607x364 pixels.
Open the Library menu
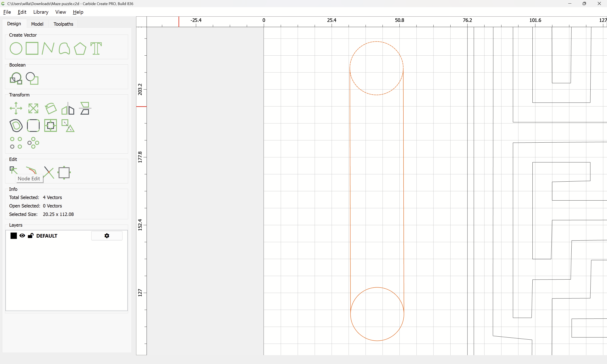(x=41, y=12)
